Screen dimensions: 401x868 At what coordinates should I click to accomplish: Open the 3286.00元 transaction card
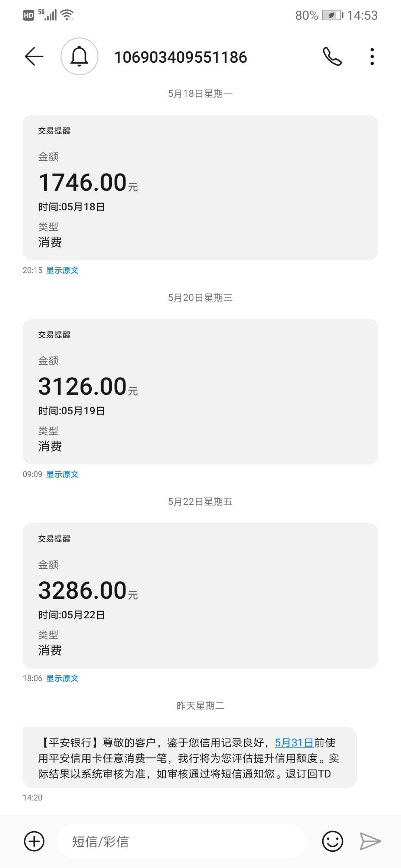pos(200,596)
